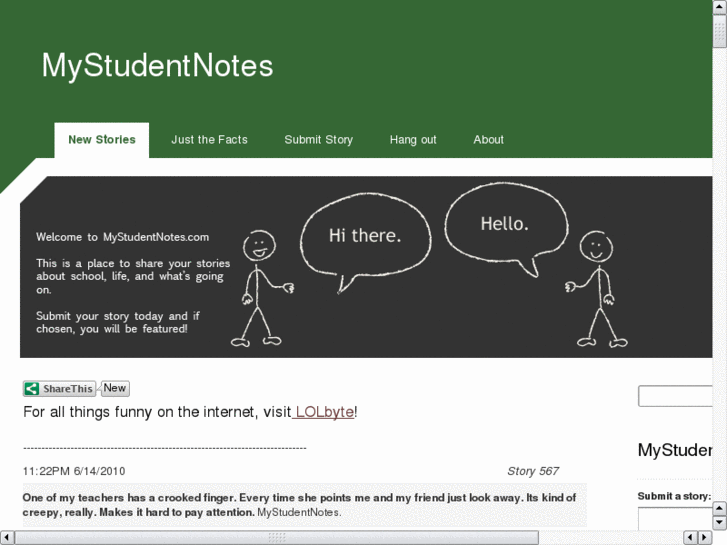Focus the search box in the sidebar
The image size is (727, 545).
[x=676, y=397]
